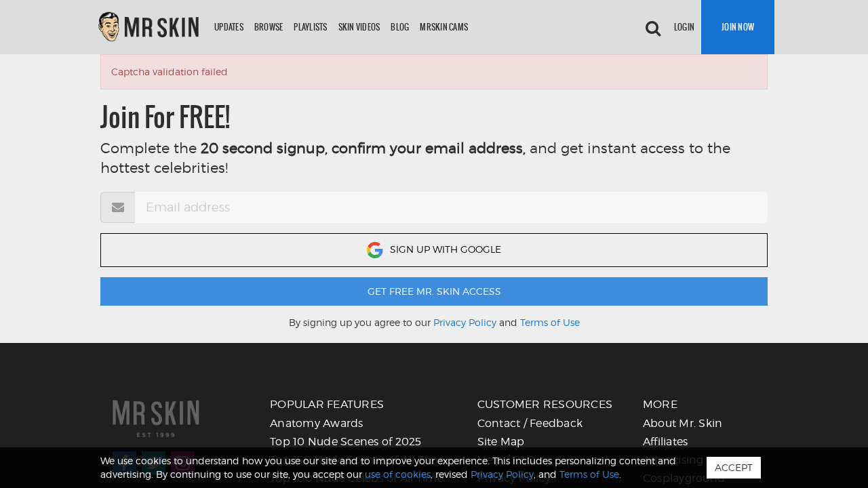Click the footer Mr Skin Est 1999 logo
The width and height of the screenshot is (868, 488).
click(156, 418)
